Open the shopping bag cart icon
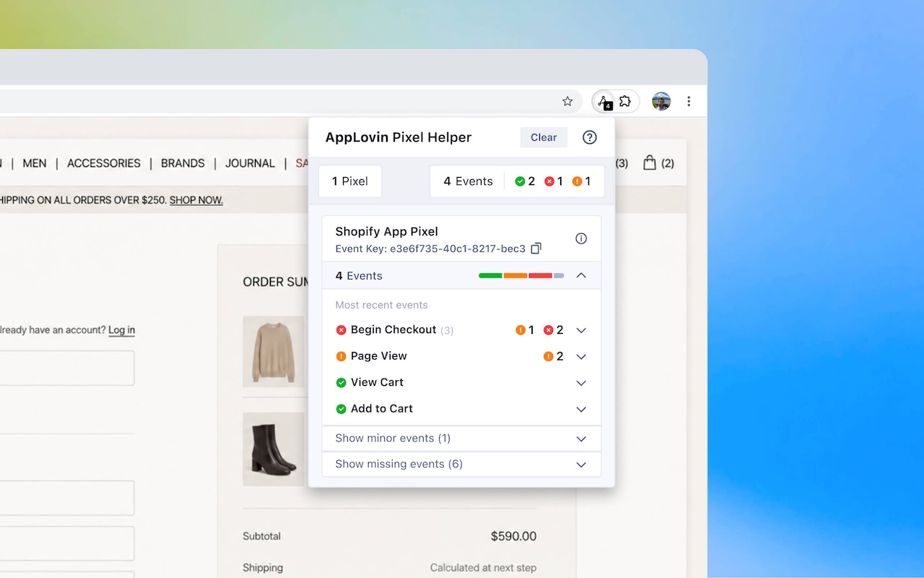 (650, 163)
